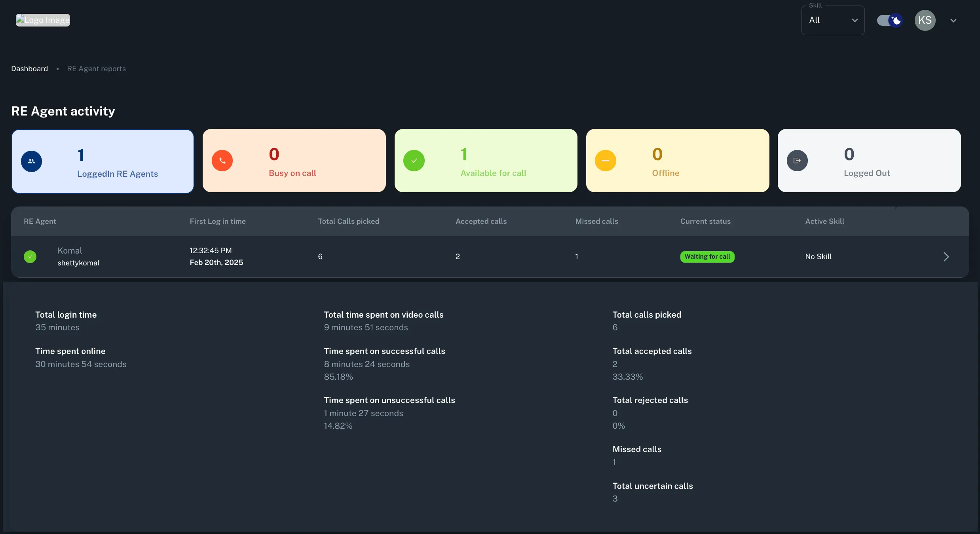Click the 33.33% accepted calls percentage
980x534 pixels.
(x=627, y=377)
